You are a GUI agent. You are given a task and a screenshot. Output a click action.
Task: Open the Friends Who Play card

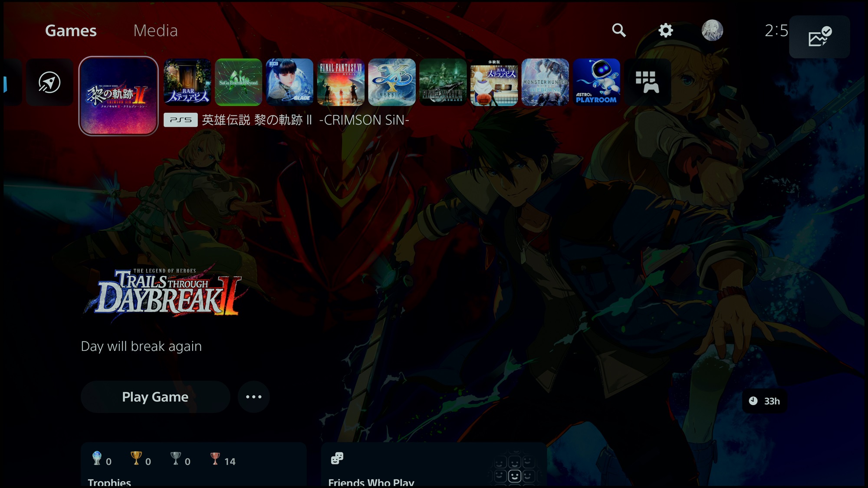[x=434, y=465]
